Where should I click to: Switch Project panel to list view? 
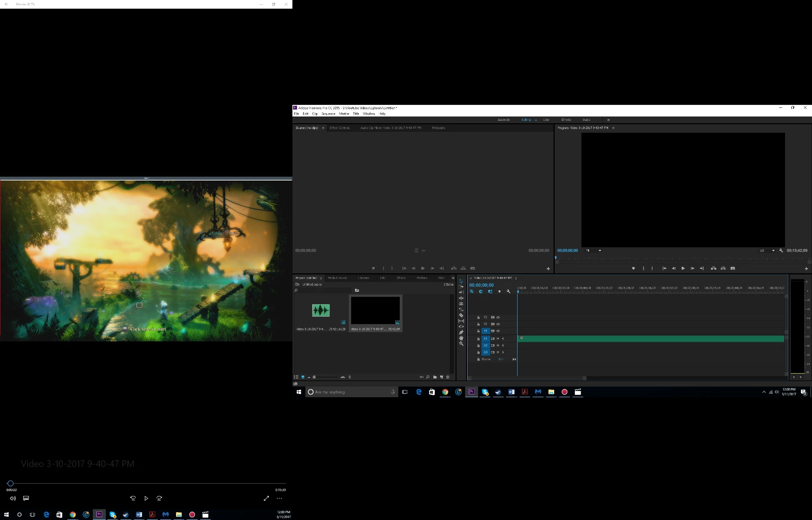[296, 377]
